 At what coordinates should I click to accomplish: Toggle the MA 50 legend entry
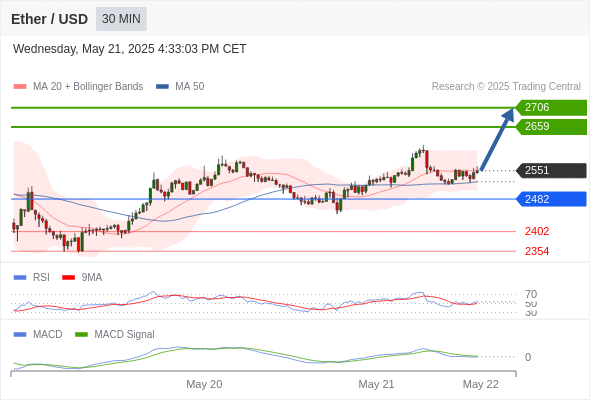click(x=180, y=87)
